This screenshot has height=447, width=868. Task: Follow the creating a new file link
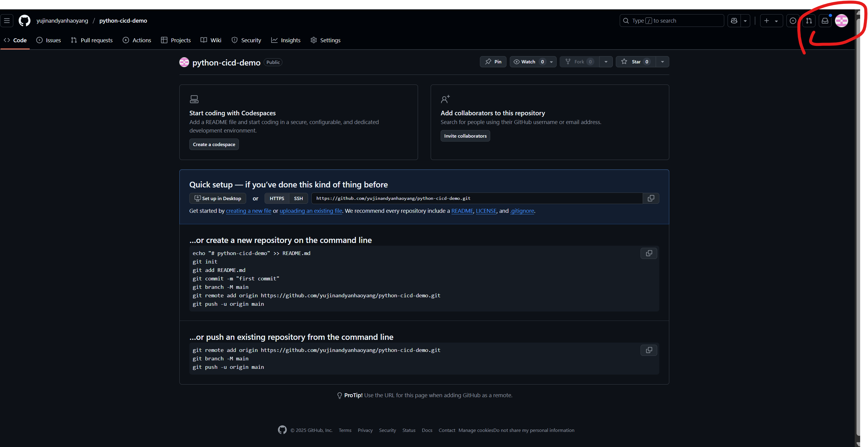[248, 211]
